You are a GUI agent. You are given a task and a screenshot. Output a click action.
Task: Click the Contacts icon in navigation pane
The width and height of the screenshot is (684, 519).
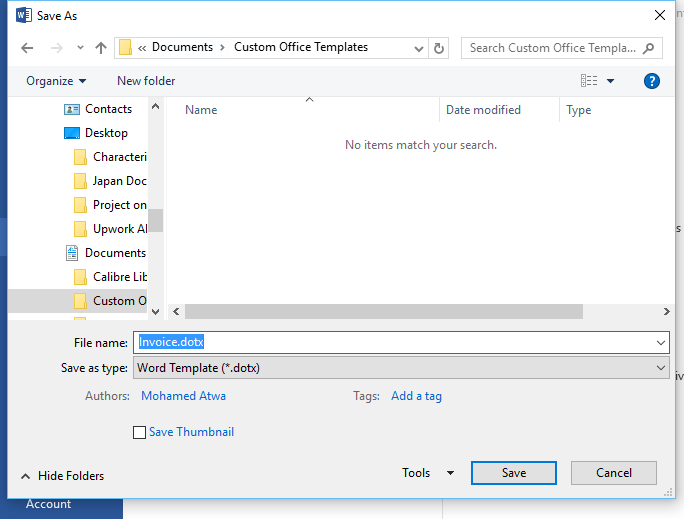(x=72, y=109)
